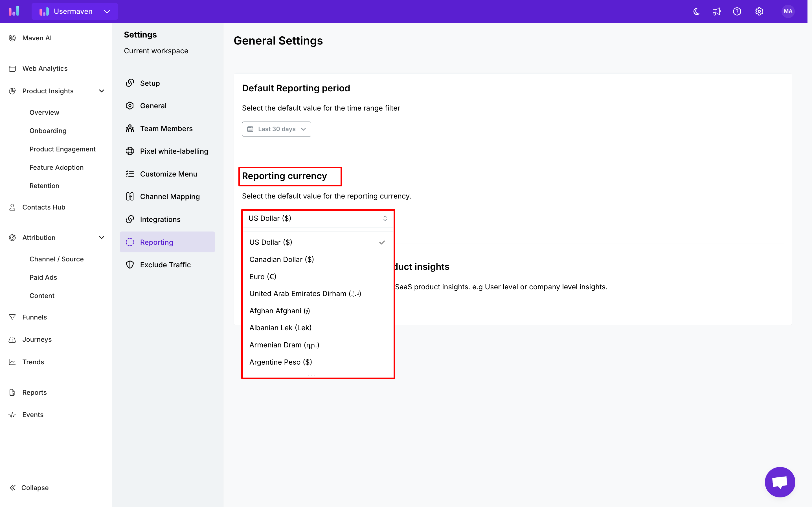Toggle dark mode via the moon icon
The image size is (812, 507).
(696, 11)
